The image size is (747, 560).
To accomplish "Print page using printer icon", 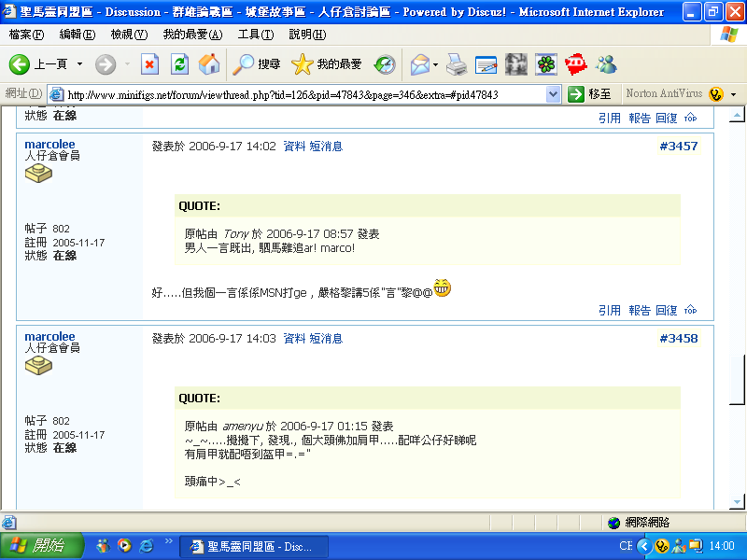I will [x=457, y=64].
